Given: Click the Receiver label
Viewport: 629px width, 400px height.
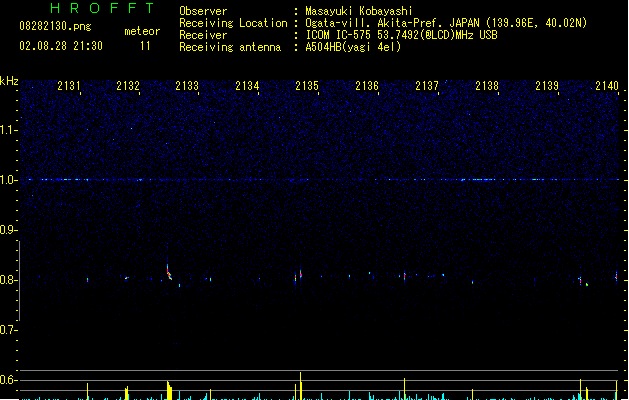Looking at the screenshot, I should point(203,35).
